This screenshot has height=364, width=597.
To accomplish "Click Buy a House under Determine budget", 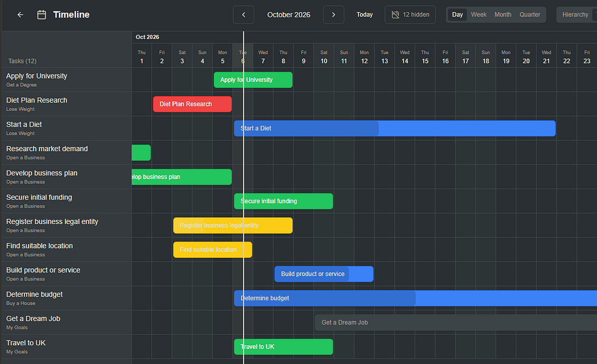I will pos(21,303).
